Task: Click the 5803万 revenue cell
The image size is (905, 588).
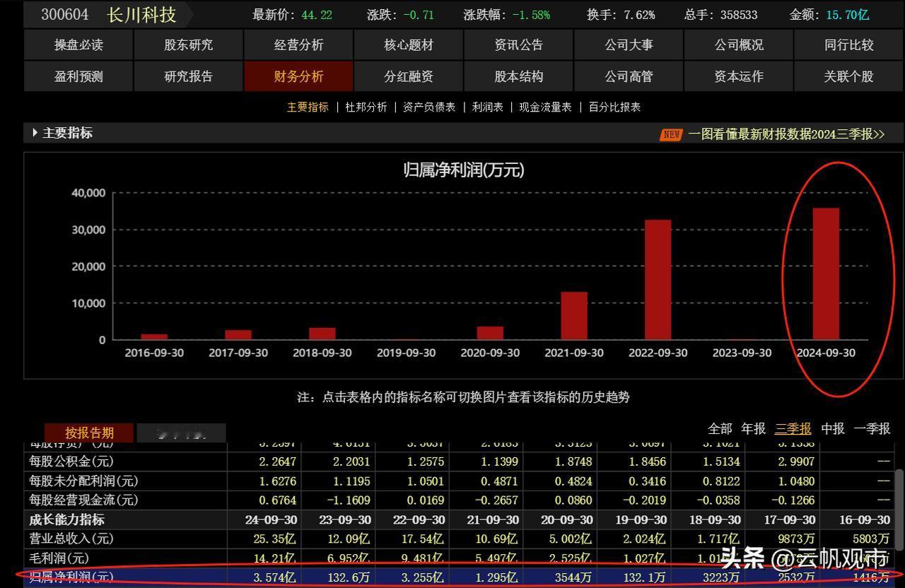Action: [x=870, y=539]
